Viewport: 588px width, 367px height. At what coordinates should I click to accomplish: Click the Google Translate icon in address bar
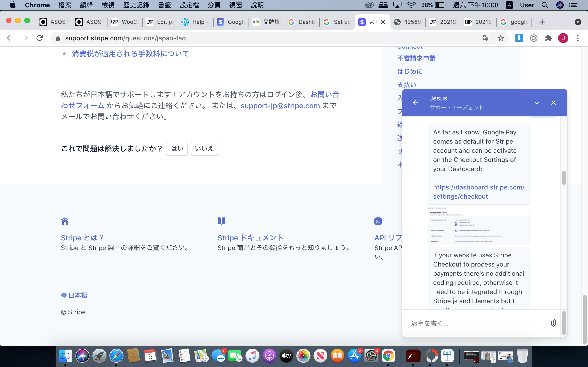coord(486,38)
